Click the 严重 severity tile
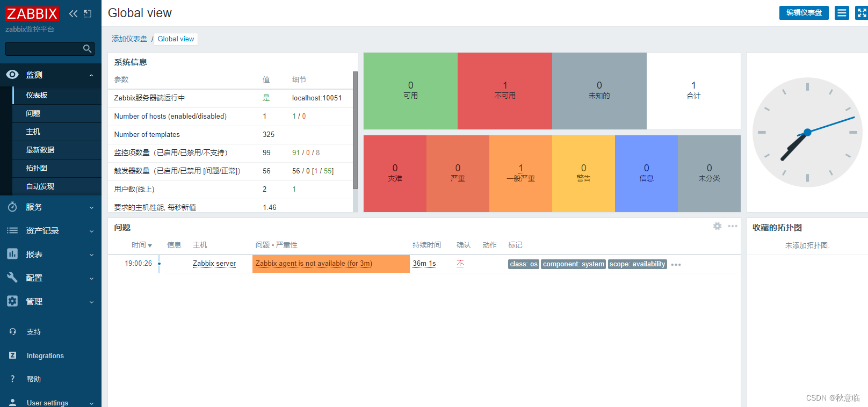Image resolution: width=868 pixels, height=407 pixels. point(458,173)
